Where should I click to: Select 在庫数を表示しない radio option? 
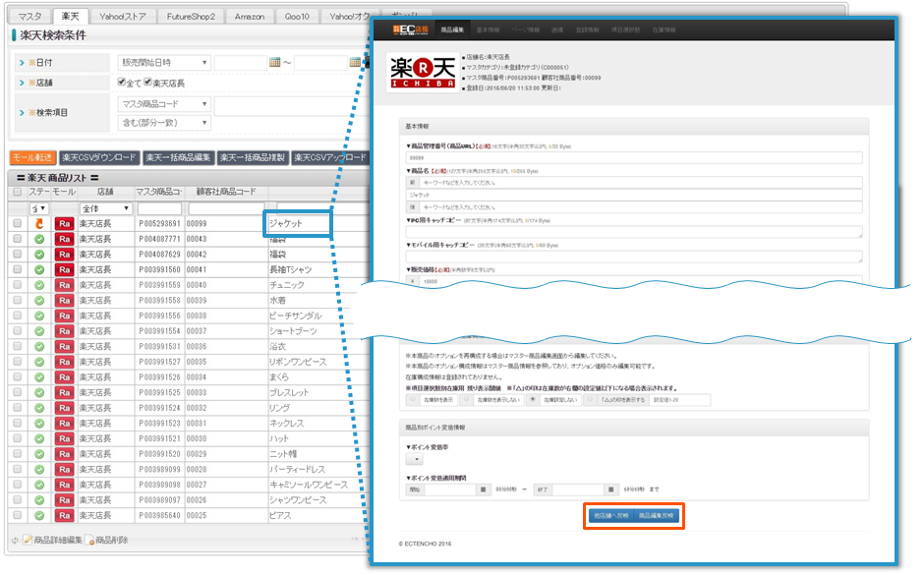(x=466, y=399)
